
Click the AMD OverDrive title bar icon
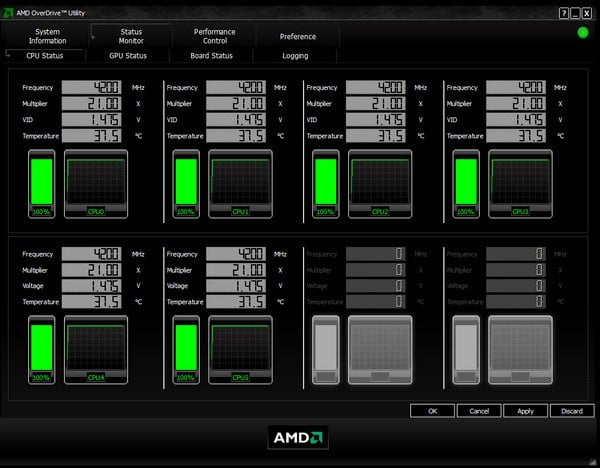[x=8, y=13]
